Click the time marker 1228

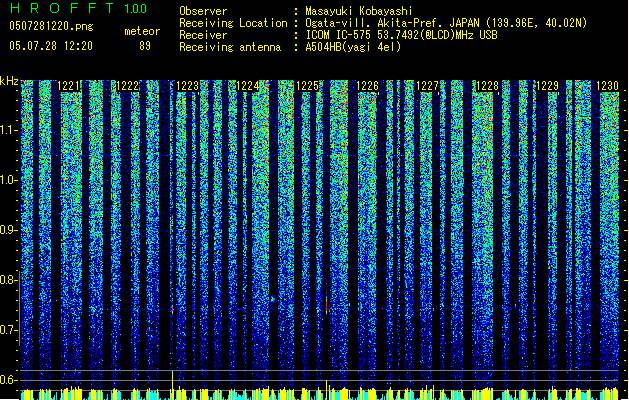tap(487, 86)
